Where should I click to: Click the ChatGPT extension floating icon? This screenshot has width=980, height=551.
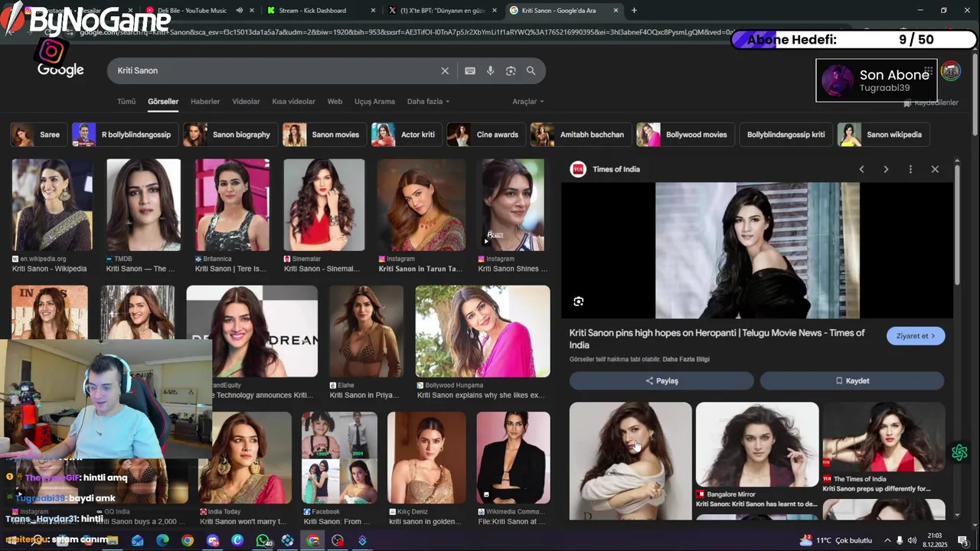click(959, 452)
